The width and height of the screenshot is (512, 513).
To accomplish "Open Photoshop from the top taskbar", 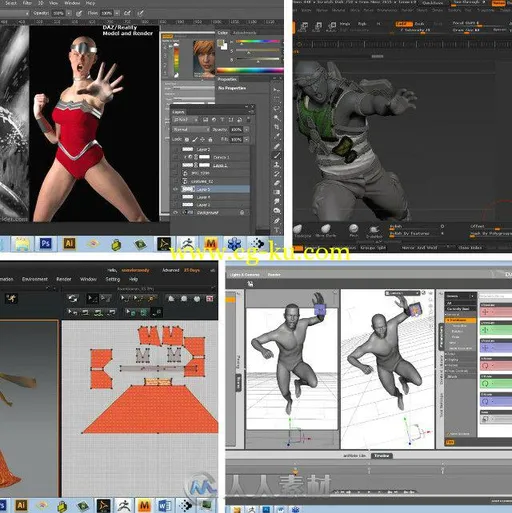I will click(x=45, y=244).
